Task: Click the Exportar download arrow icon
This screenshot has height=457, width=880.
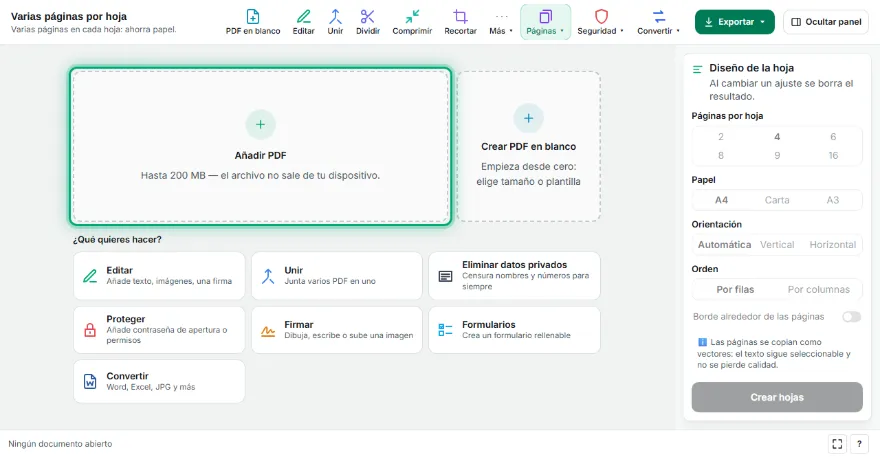Action: pyautogui.click(x=709, y=22)
